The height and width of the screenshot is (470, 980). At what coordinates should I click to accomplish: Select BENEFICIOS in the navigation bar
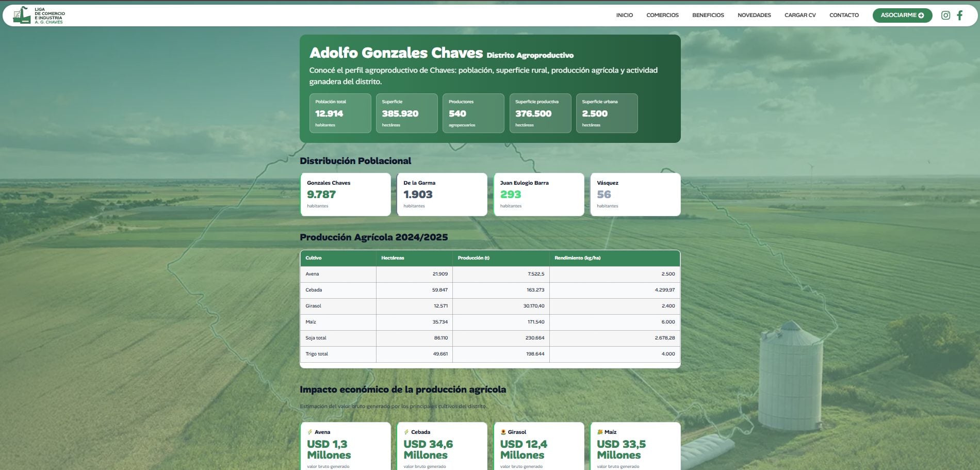708,15
